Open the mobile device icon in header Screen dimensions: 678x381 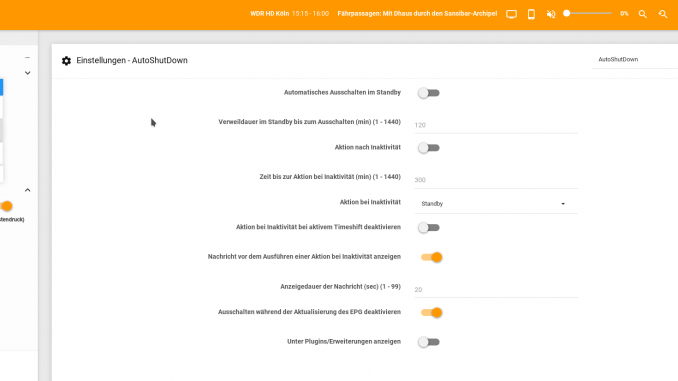click(531, 14)
